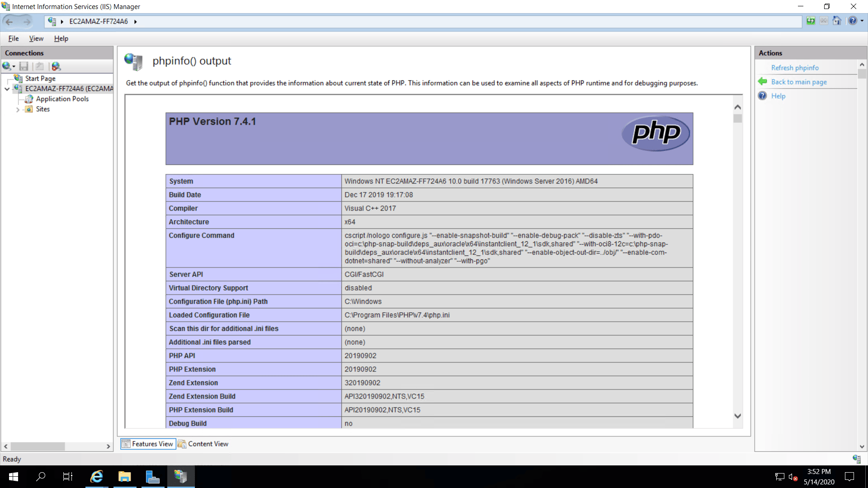Switch to the Features View tab
Image resolution: width=868 pixels, height=488 pixels.
[x=147, y=444]
